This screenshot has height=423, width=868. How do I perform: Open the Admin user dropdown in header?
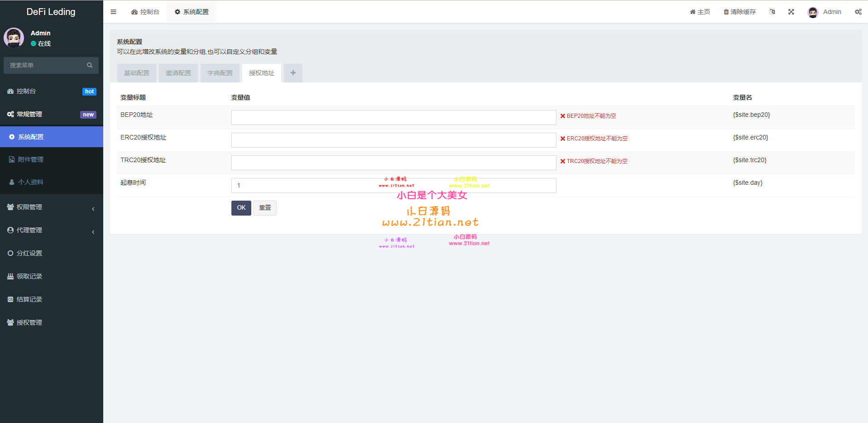[825, 12]
